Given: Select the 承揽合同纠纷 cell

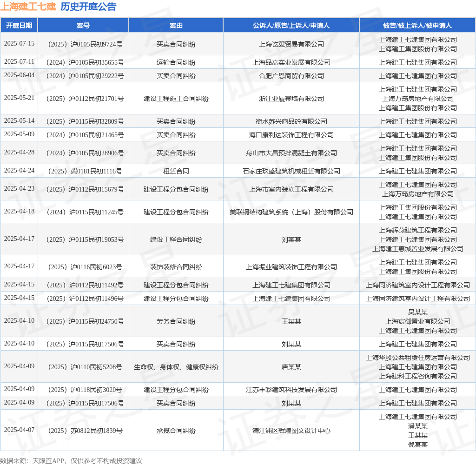Looking at the screenshot, I should tap(176, 431).
